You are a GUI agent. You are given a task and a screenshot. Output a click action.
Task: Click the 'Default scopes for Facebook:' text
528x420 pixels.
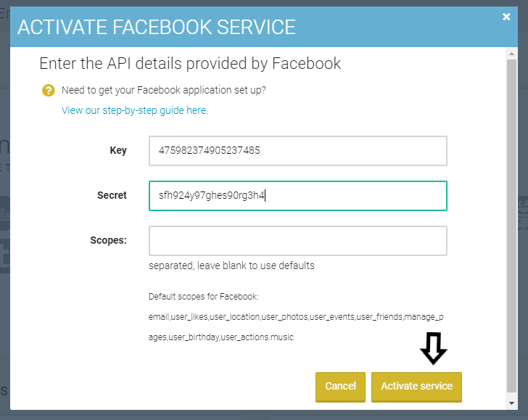coord(203,297)
